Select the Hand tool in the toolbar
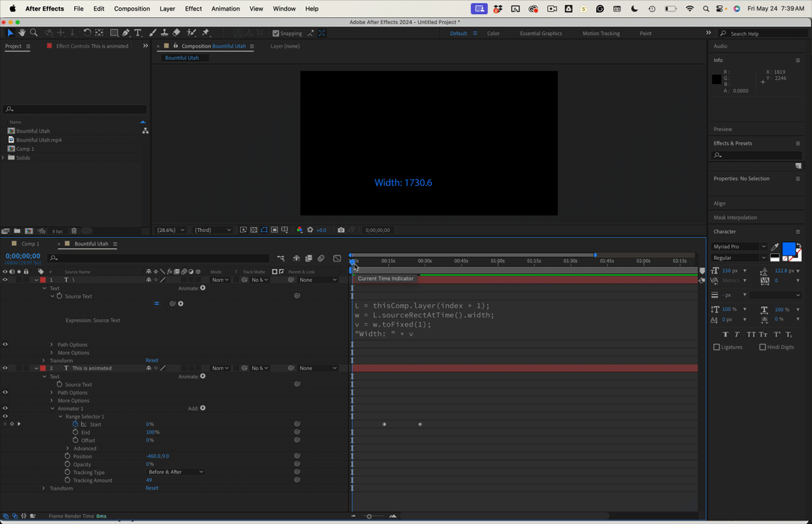 click(x=22, y=33)
